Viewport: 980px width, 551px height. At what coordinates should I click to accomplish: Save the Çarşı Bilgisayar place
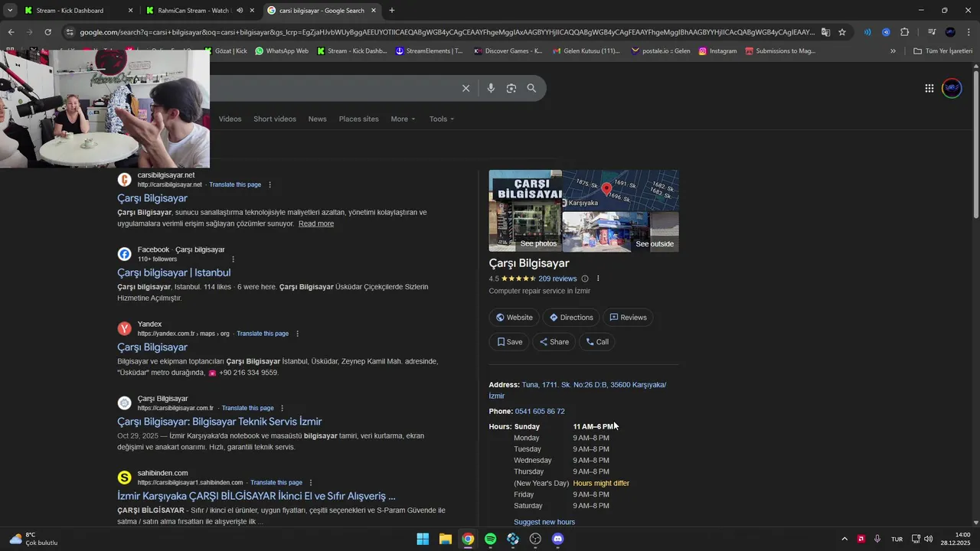click(509, 342)
